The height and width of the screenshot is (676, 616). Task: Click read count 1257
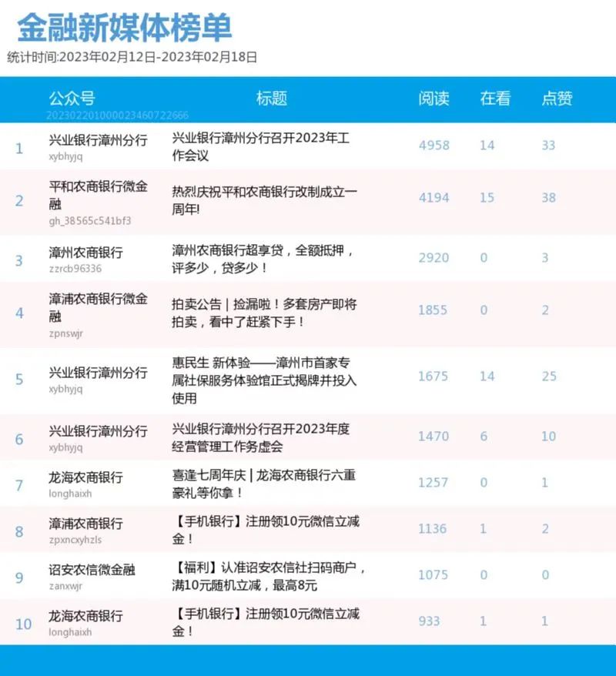[x=434, y=483]
